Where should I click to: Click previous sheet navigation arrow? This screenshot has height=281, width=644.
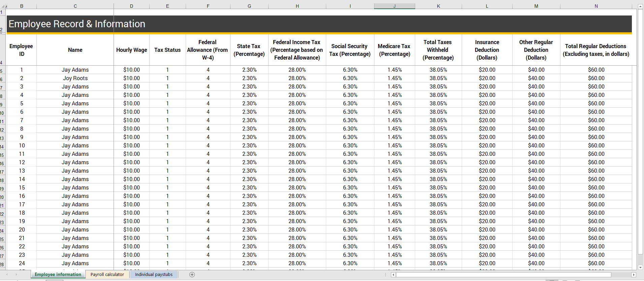tap(7, 275)
